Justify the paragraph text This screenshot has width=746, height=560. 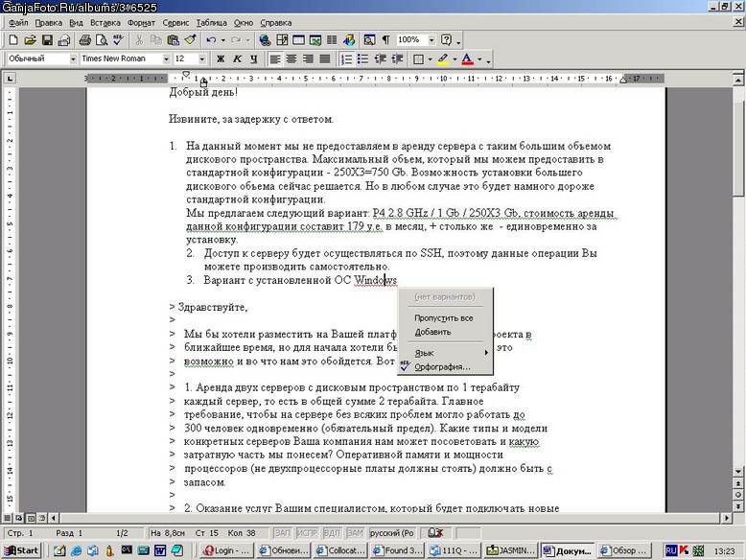click(324, 59)
